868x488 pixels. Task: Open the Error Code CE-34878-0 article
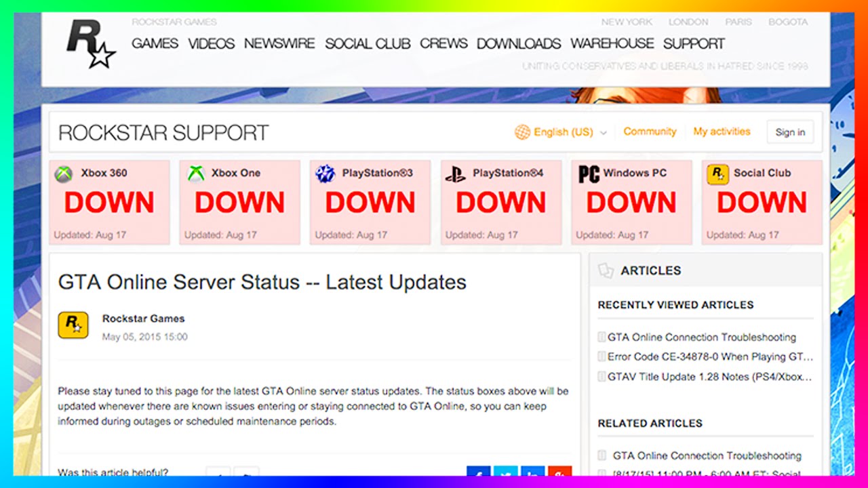pos(710,357)
